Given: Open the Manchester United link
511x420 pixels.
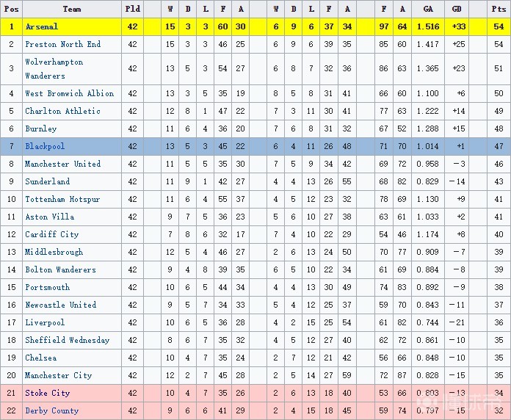Looking at the screenshot, I should pos(63,164).
